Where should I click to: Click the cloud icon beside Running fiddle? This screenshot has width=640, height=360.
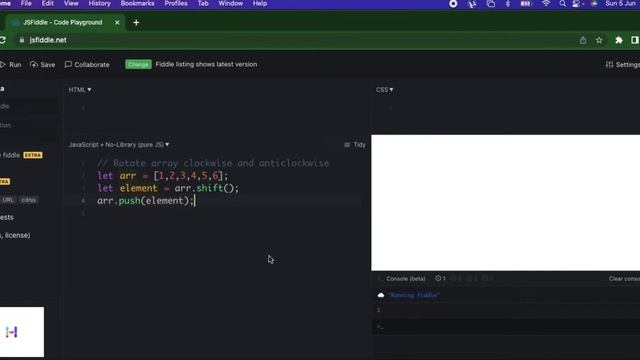381,295
